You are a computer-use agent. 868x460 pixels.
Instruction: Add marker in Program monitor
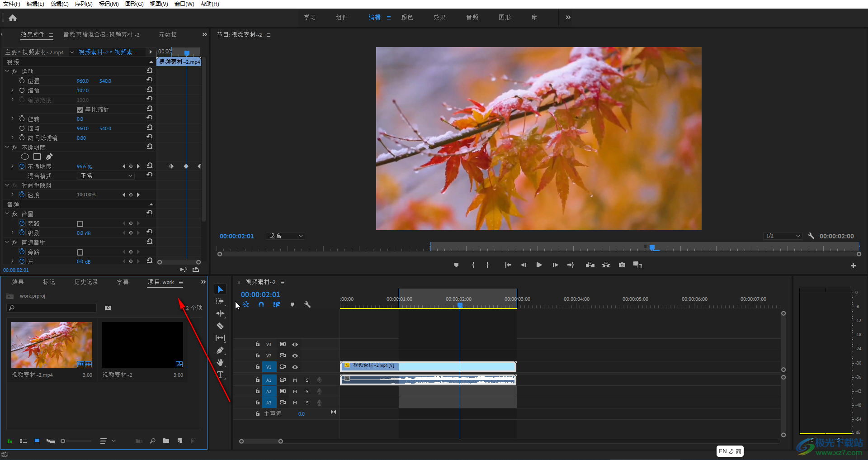coord(456,265)
